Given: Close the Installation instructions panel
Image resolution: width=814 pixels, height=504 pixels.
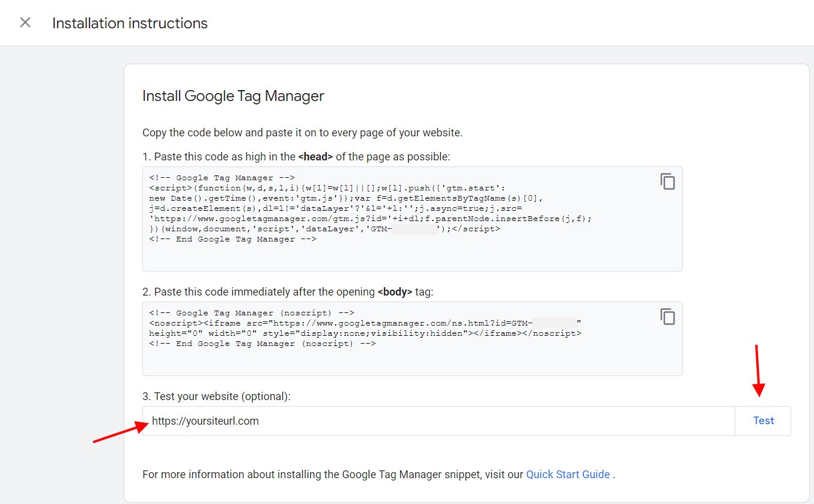Looking at the screenshot, I should click(25, 23).
